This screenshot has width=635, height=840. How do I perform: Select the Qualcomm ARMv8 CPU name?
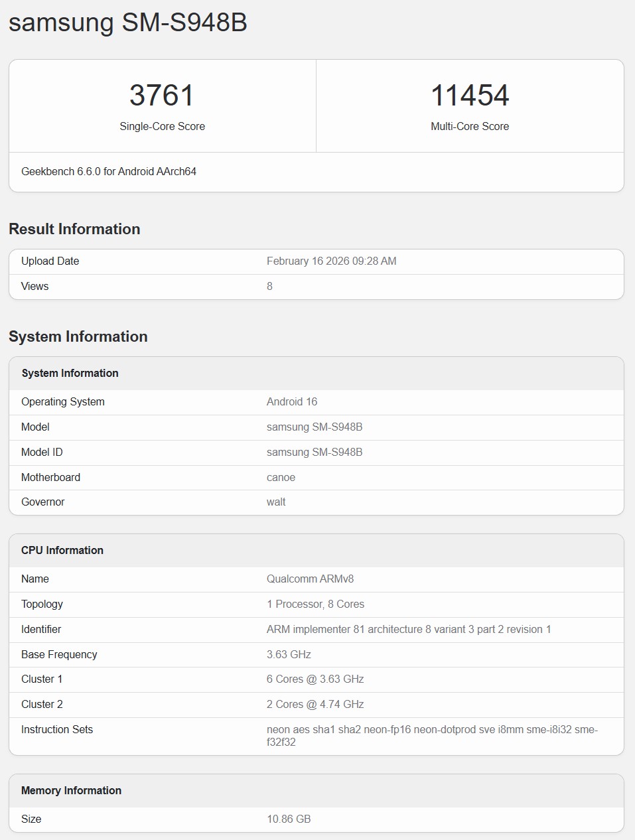[x=309, y=579]
